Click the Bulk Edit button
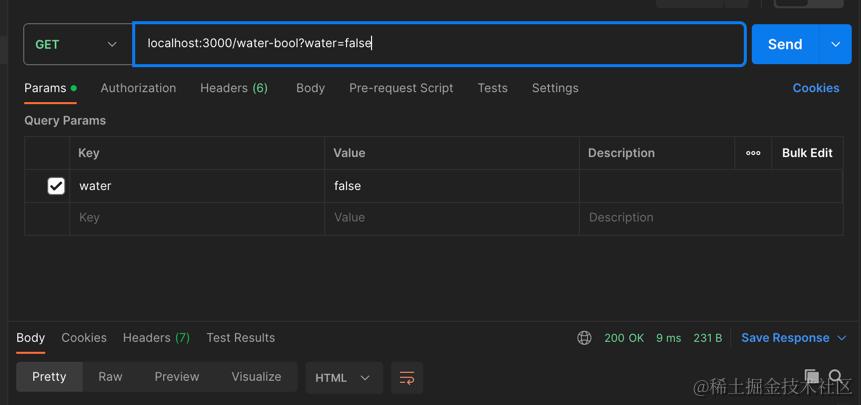Viewport: 861px width, 405px height. tap(807, 153)
